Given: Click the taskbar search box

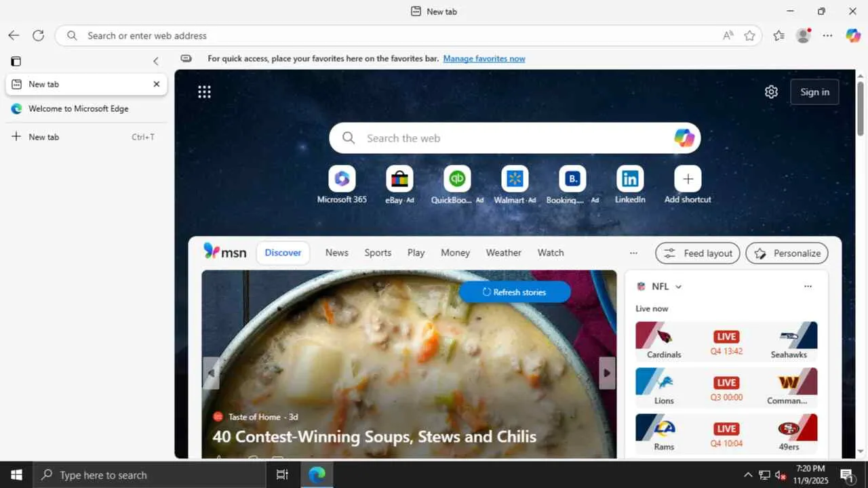Looking at the screenshot, I should [149, 475].
